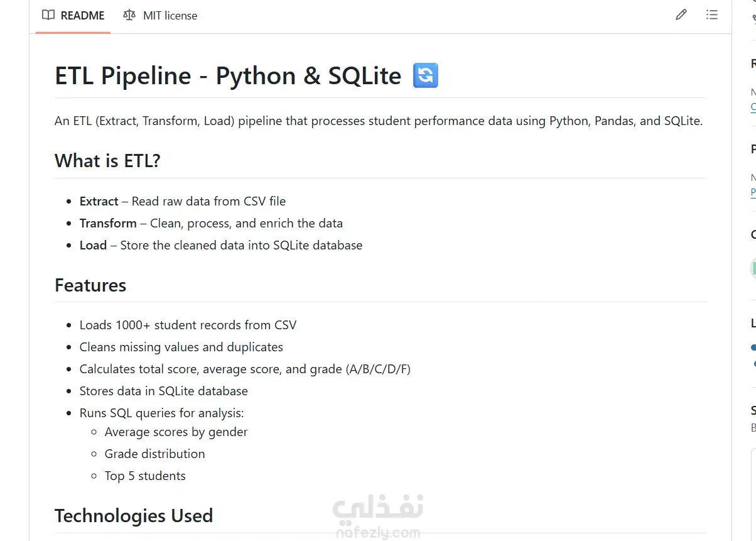The width and height of the screenshot is (756, 541).
Task: Click the 'What is ETL?' heading
Action: point(107,161)
